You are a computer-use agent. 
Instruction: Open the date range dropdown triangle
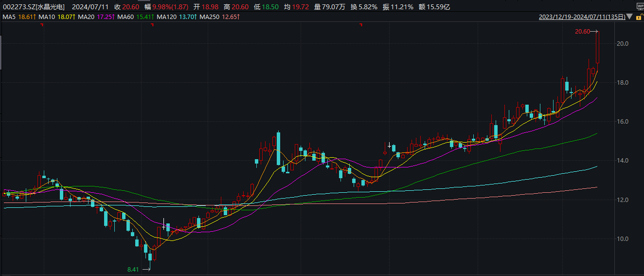(x=630, y=17)
